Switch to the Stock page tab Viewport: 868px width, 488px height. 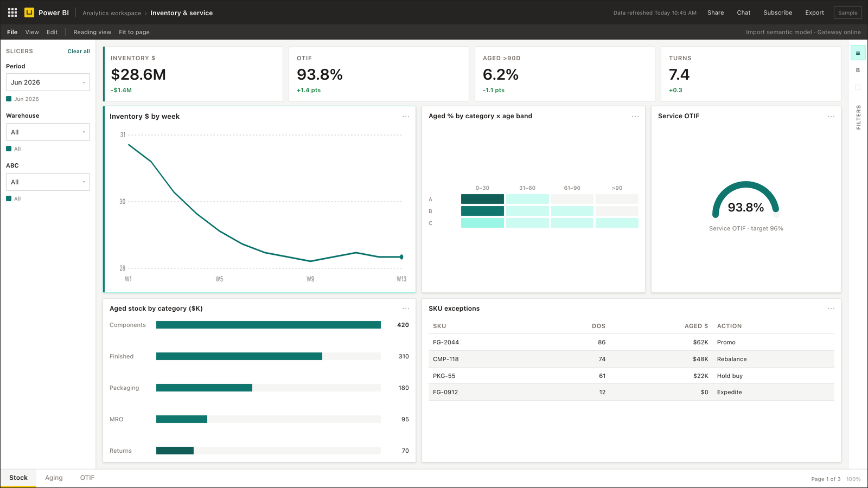[x=18, y=478]
